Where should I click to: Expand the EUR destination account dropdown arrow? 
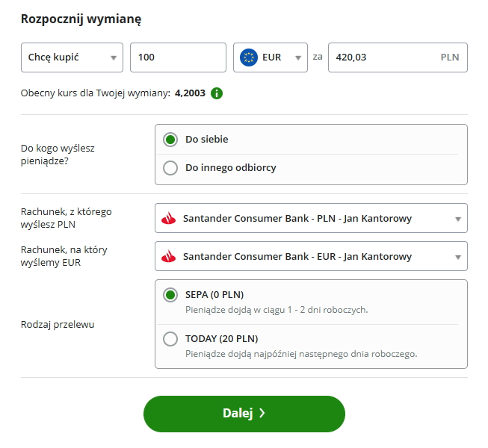tap(457, 257)
